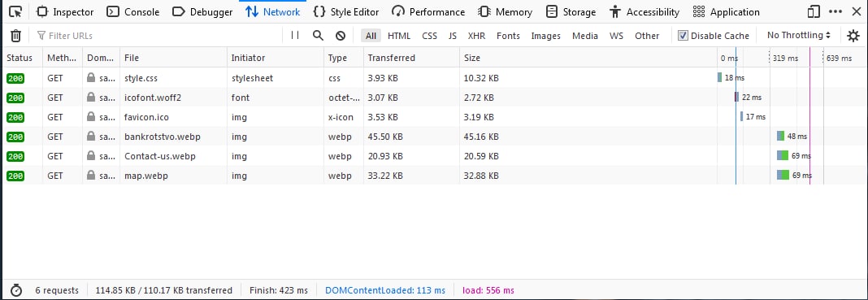Open request blocking icon

pyautogui.click(x=341, y=36)
